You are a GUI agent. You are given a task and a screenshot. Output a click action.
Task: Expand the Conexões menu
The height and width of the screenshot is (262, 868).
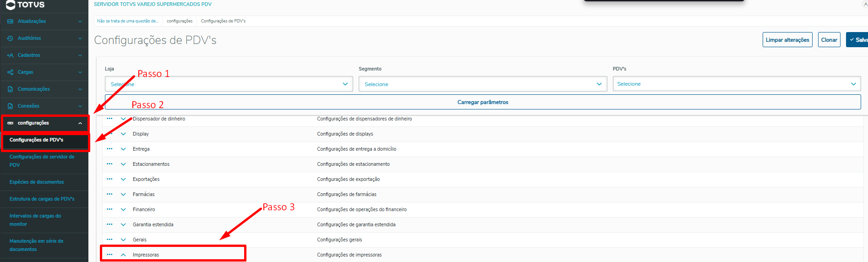(x=80, y=106)
